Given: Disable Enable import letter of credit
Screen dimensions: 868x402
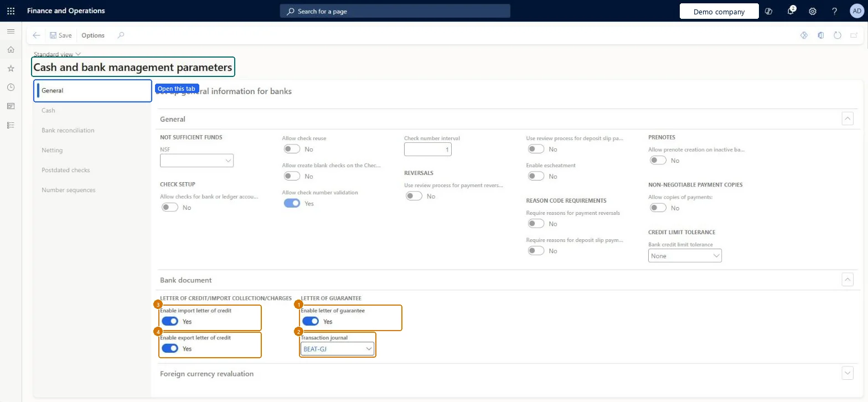Looking at the screenshot, I should (170, 321).
